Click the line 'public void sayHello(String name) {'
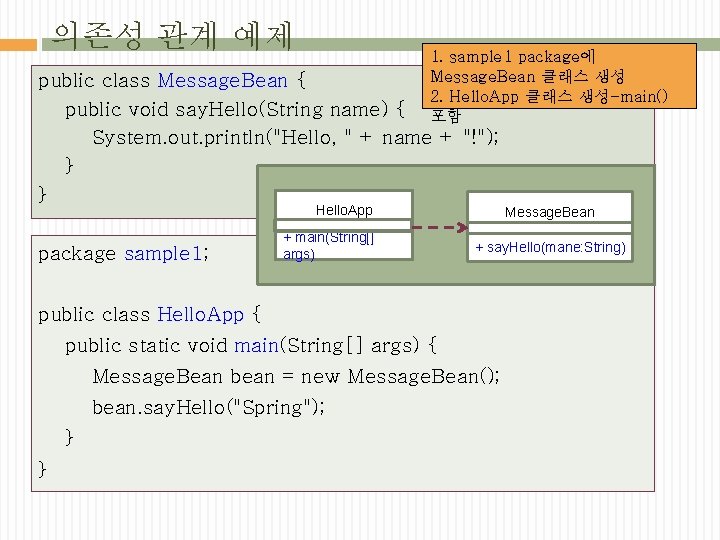Viewport: 720px width, 540px height. (235, 110)
